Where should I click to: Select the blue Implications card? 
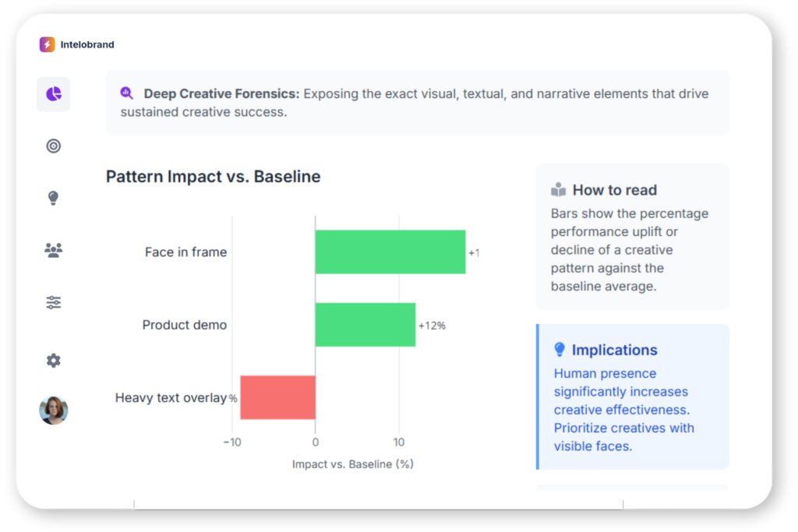point(633,396)
